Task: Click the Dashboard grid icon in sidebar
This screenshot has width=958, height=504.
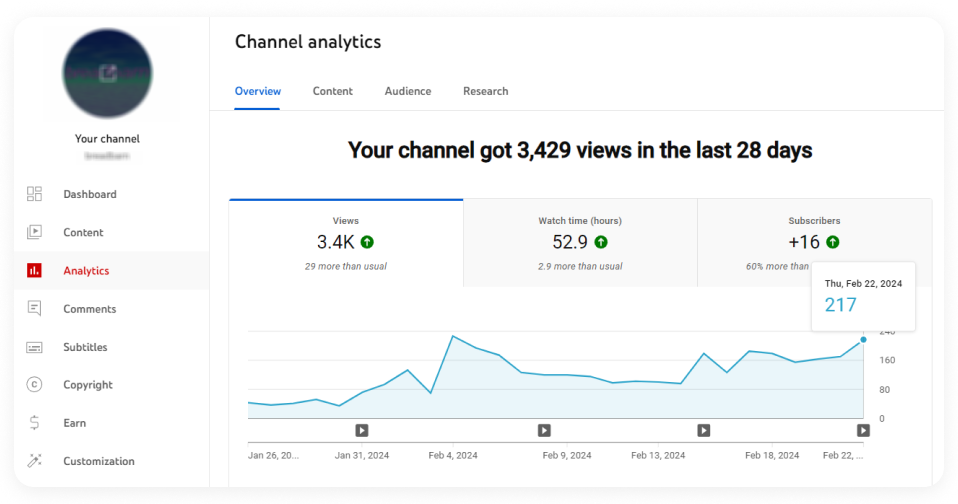Action: pos(35,194)
